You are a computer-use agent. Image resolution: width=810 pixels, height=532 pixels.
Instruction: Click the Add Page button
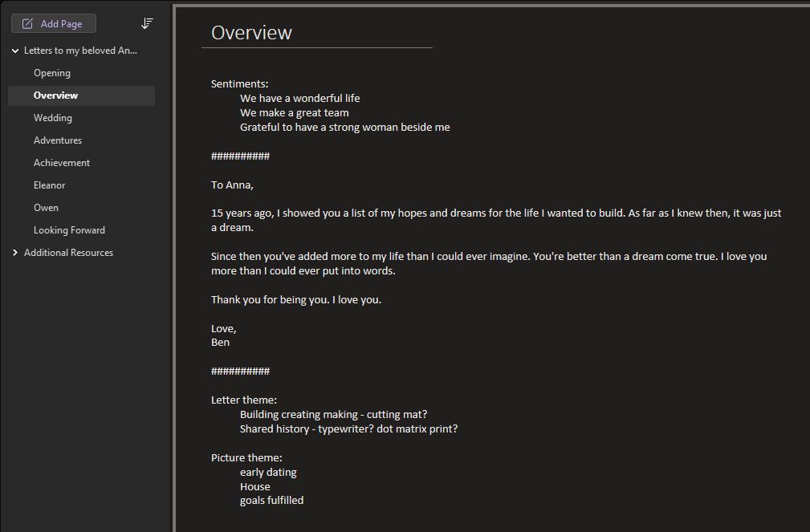[54, 24]
